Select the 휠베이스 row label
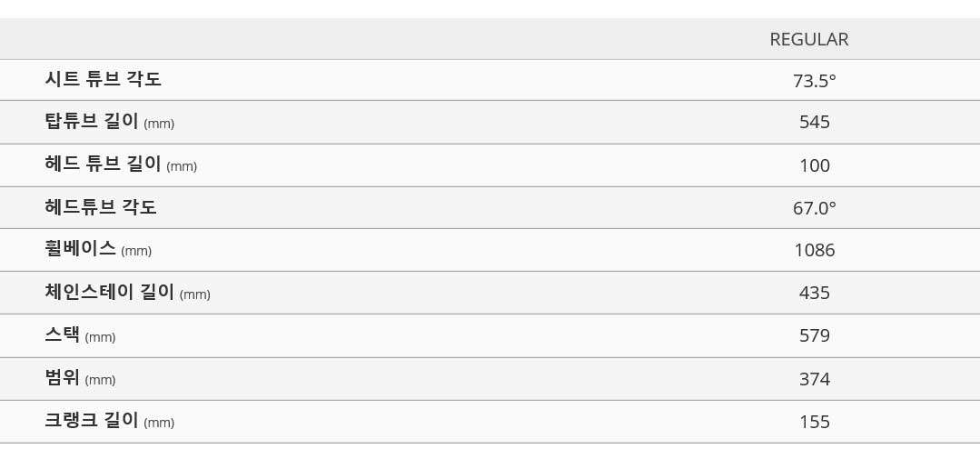Screen dimensions: 980x469 coord(81,249)
